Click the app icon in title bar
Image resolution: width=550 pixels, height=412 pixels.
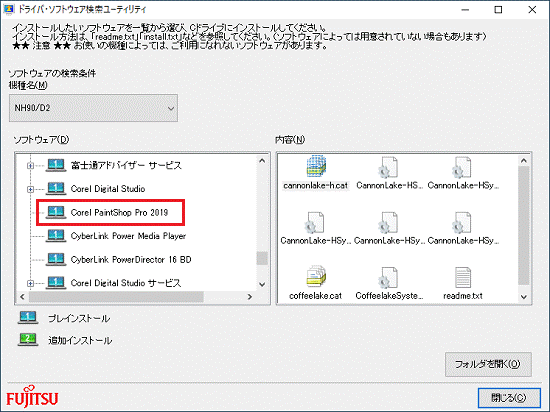pos(8,9)
